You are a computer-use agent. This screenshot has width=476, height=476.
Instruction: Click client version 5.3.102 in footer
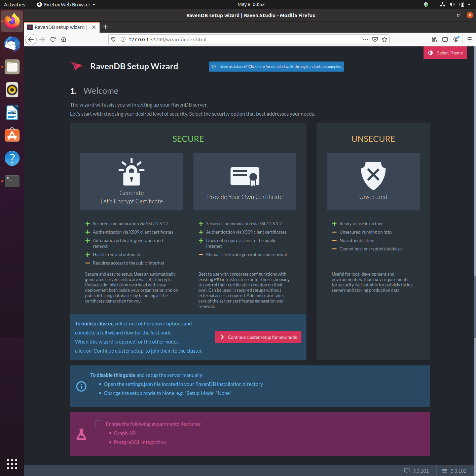(x=416, y=471)
